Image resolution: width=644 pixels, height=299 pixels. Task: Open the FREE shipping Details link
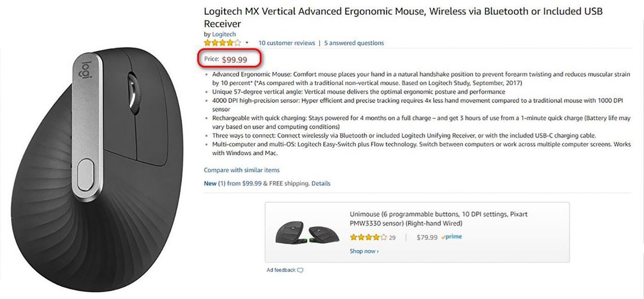pyautogui.click(x=321, y=183)
